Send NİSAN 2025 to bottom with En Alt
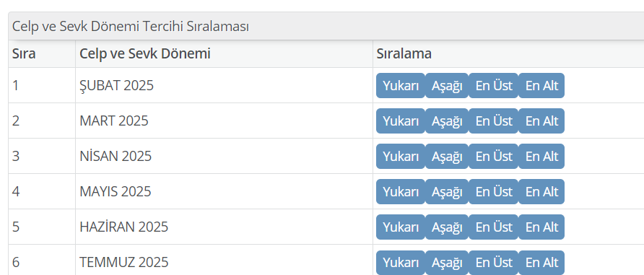Screen dimensions: 644x275 point(541,156)
